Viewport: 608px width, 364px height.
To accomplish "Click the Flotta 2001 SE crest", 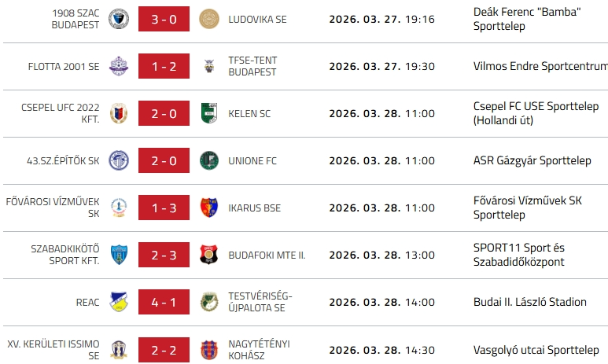I will 119,67.
